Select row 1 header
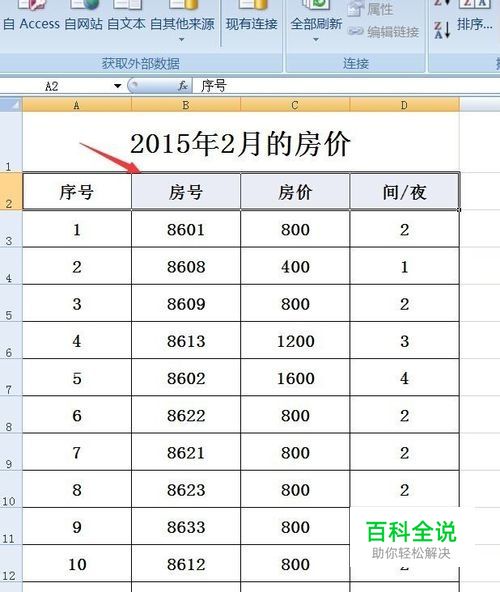 coord(11,142)
